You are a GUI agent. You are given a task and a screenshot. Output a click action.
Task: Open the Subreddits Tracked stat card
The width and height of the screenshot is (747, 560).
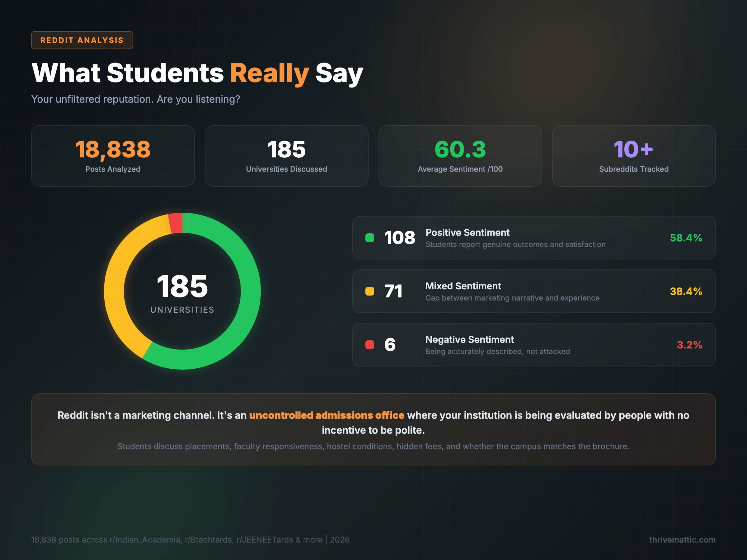pos(633,155)
